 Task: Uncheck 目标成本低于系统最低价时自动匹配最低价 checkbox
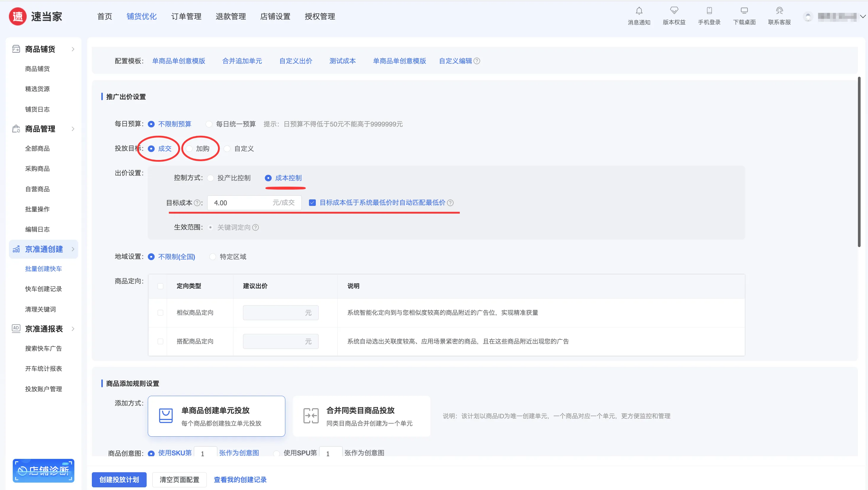(312, 203)
